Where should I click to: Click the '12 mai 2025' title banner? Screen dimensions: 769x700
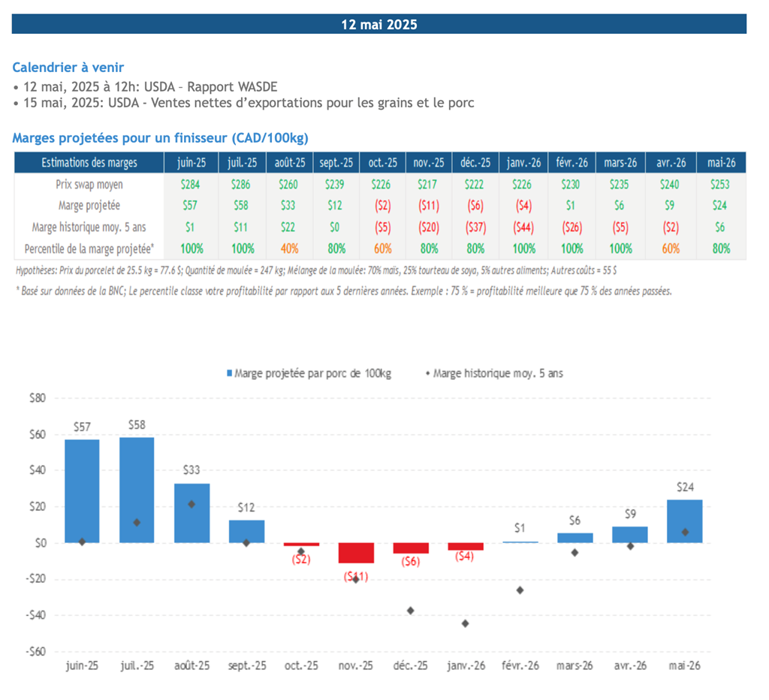click(x=378, y=24)
